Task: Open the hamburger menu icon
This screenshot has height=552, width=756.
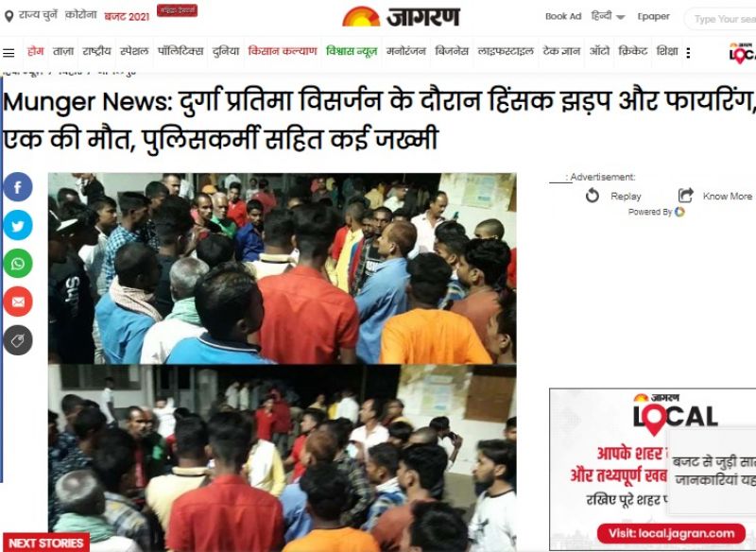Action: coord(9,53)
